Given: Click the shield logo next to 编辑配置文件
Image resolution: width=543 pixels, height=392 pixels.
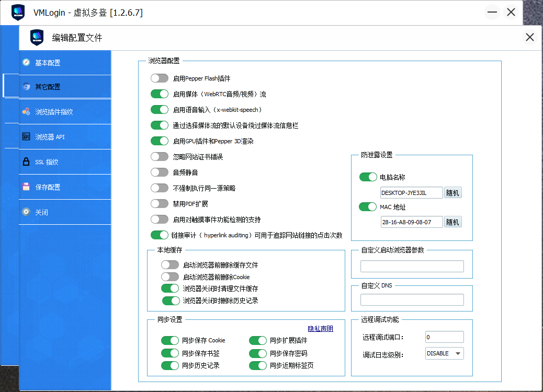Looking at the screenshot, I should pos(37,37).
